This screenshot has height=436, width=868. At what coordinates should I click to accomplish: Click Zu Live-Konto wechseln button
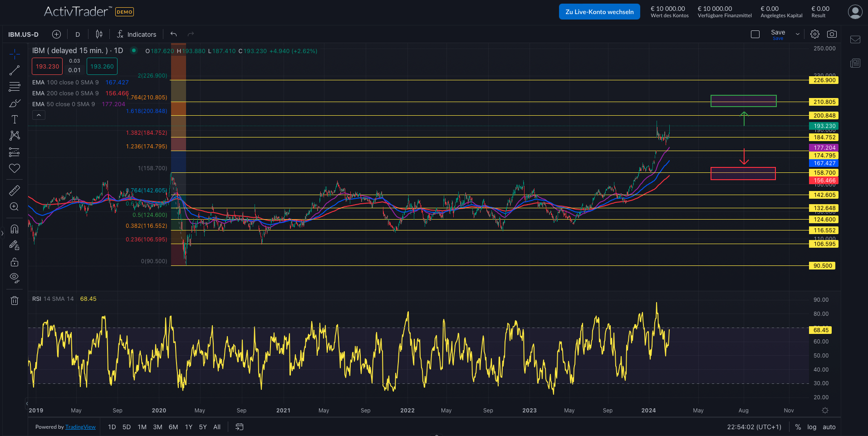[599, 12]
